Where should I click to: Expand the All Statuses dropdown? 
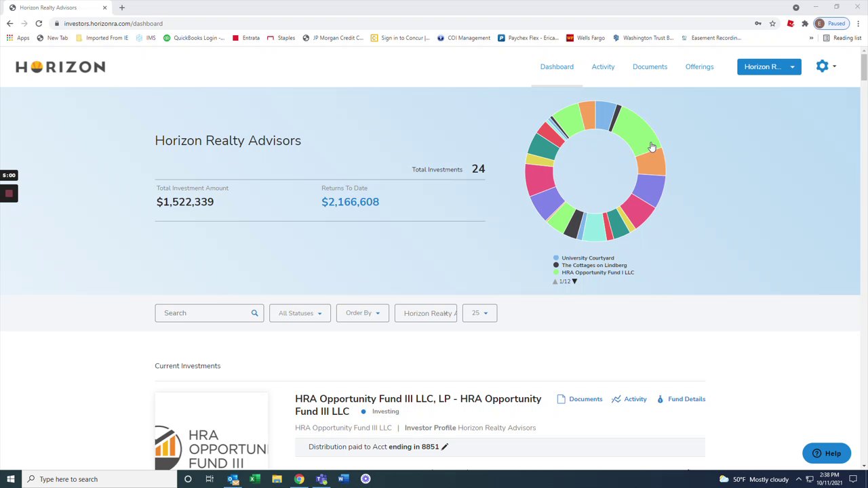click(300, 313)
